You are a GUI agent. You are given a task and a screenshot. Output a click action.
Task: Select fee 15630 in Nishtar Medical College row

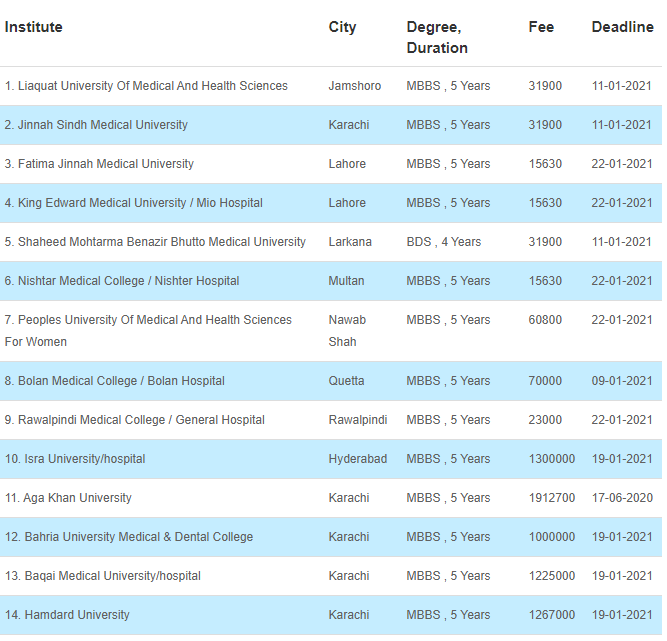click(545, 281)
